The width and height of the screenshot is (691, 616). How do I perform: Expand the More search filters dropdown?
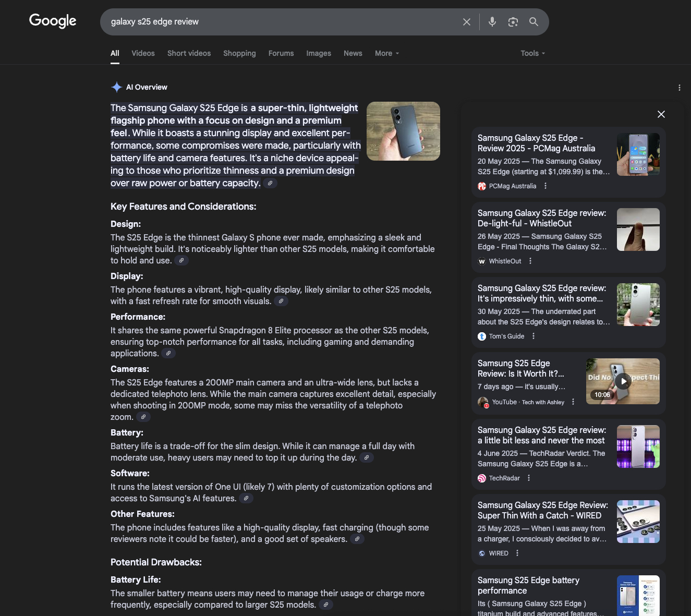386,53
